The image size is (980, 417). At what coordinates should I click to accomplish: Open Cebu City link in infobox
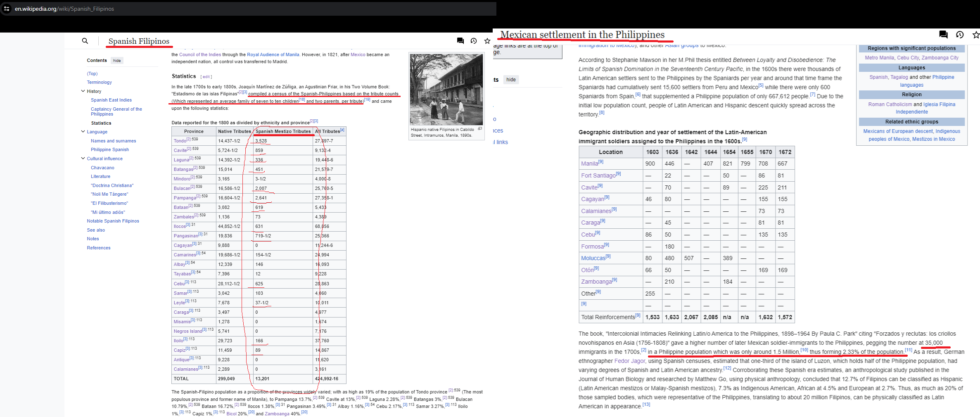click(x=908, y=58)
